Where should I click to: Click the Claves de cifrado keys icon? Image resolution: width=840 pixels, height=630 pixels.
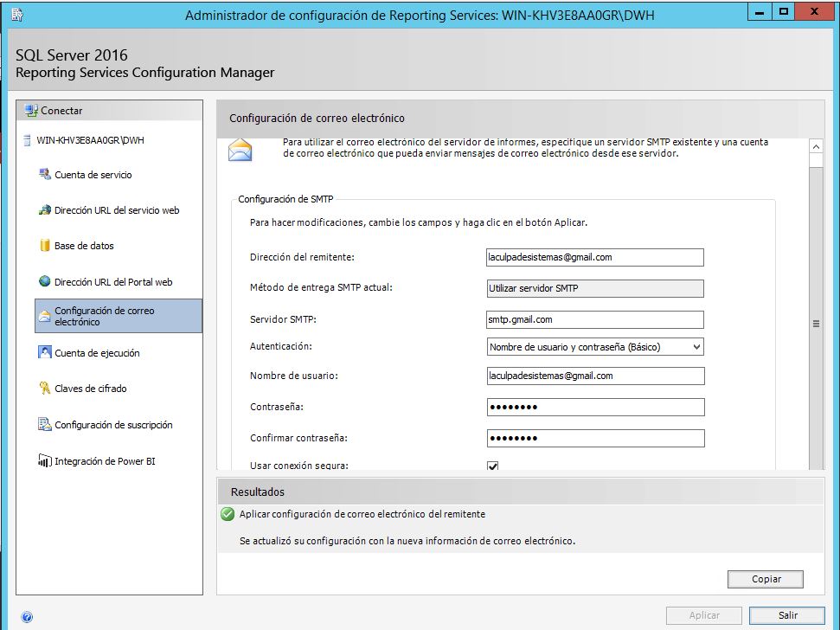click(45, 389)
